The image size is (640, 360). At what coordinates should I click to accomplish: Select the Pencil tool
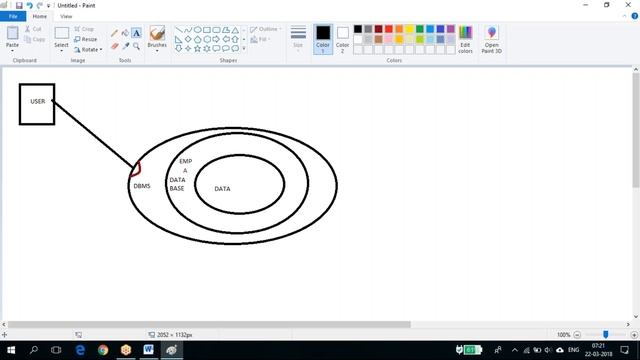pos(115,33)
